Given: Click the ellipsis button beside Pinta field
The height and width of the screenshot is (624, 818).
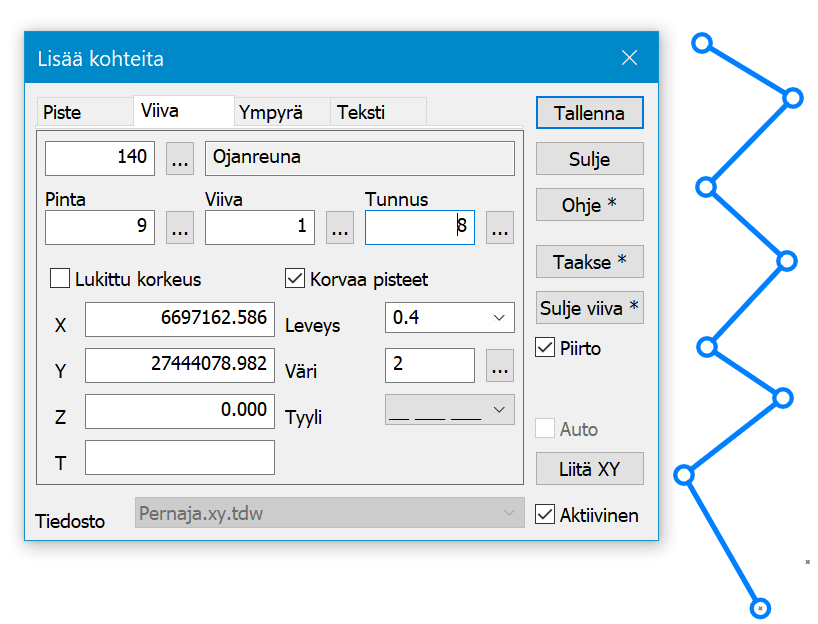Looking at the screenshot, I should click(180, 227).
